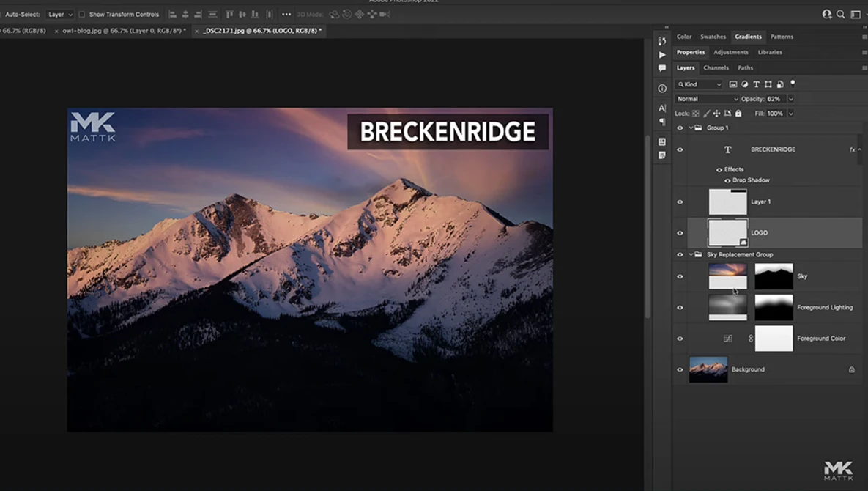Click Align horizontal centers in options bar
This screenshot has height=491, width=868.
click(x=185, y=15)
